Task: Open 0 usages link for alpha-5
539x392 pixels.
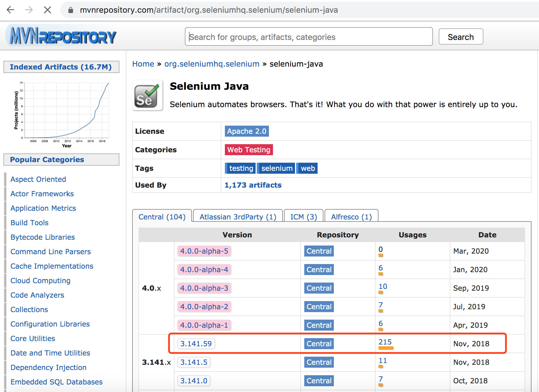Action: click(381, 249)
